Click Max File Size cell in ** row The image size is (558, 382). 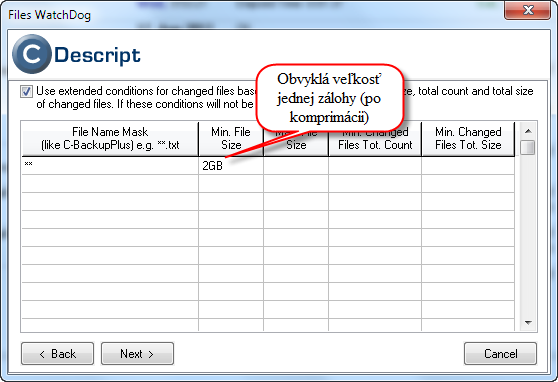tap(296, 166)
